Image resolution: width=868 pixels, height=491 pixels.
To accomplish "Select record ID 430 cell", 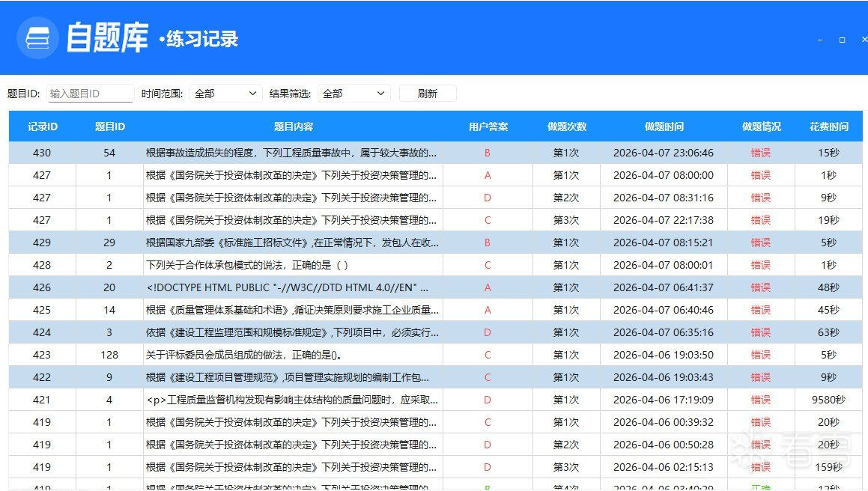I will point(42,153).
